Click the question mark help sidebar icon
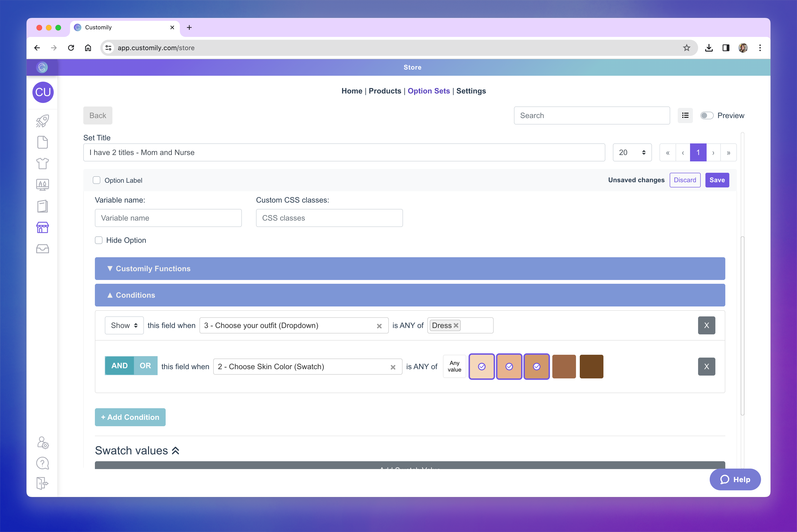Viewport: 797px width, 532px height. tap(42, 463)
